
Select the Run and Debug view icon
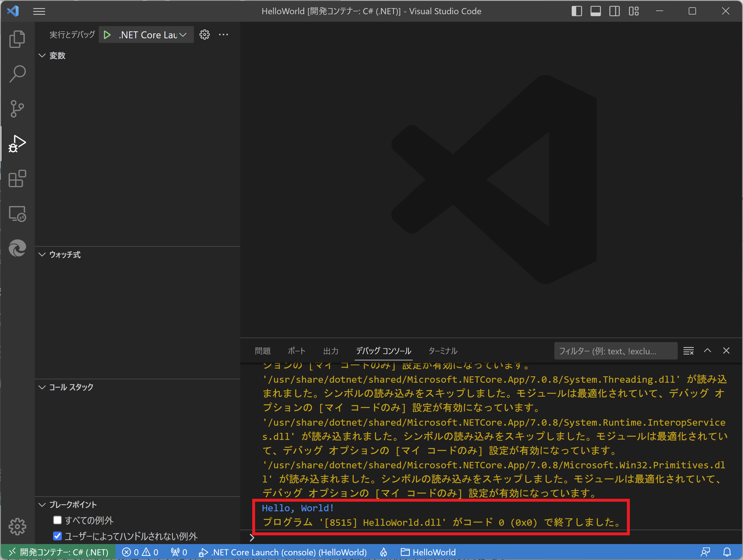tap(17, 144)
